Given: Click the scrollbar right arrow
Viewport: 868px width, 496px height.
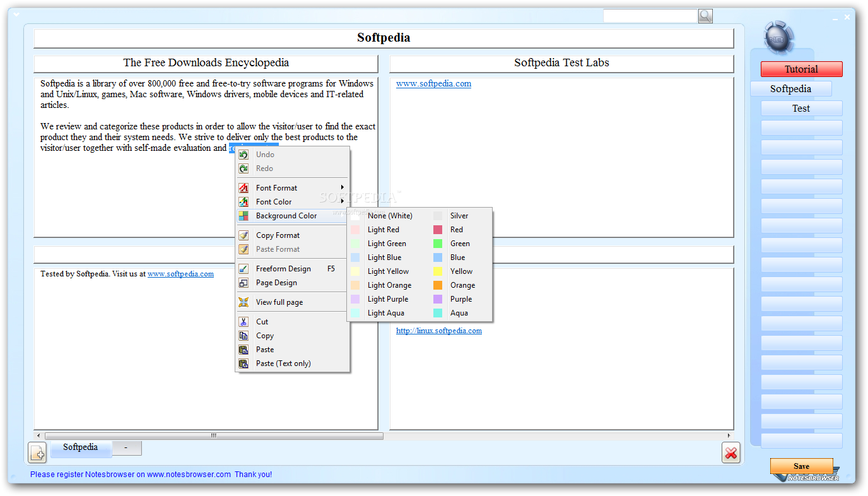Looking at the screenshot, I should (729, 435).
